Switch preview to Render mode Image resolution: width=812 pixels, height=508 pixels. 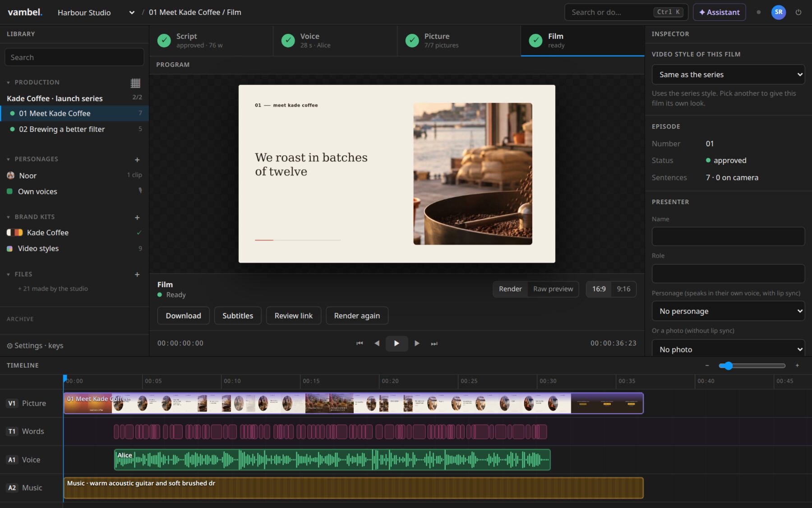click(510, 289)
